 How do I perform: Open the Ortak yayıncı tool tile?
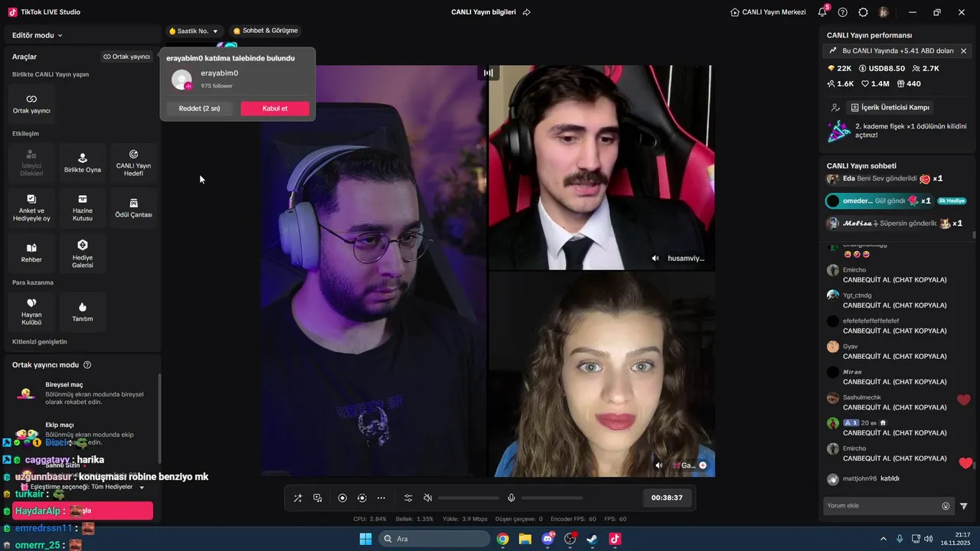pyautogui.click(x=31, y=104)
